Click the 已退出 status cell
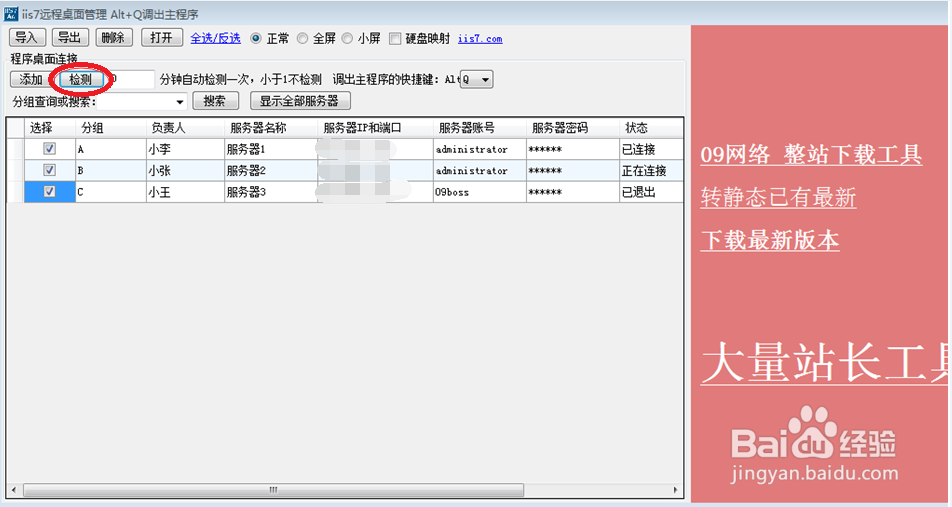952x507 pixels. tap(651, 192)
